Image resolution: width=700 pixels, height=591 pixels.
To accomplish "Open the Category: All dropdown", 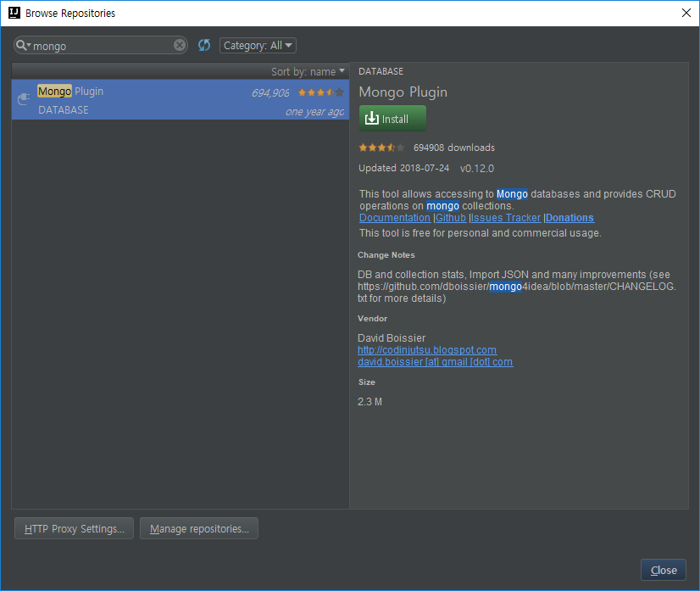I will tap(258, 45).
